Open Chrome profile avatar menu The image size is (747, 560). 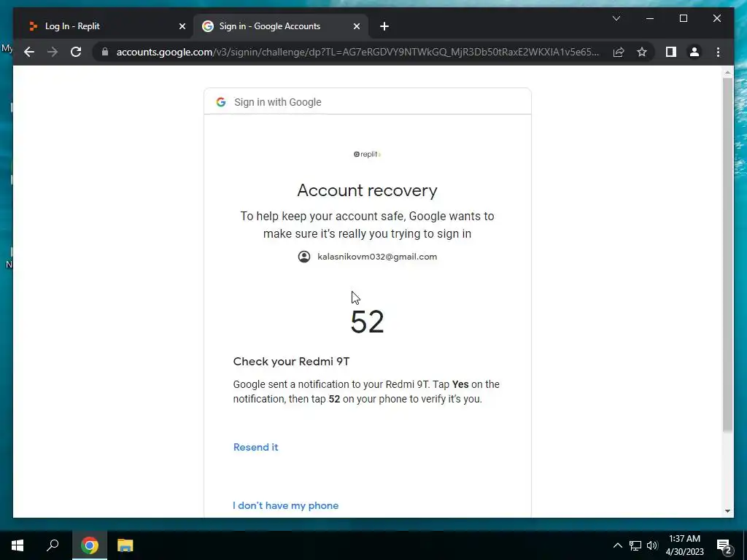pyautogui.click(x=694, y=52)
